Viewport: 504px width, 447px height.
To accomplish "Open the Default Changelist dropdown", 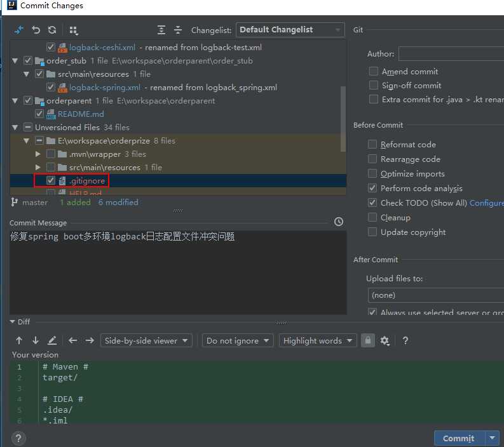I will coord(290,30).
